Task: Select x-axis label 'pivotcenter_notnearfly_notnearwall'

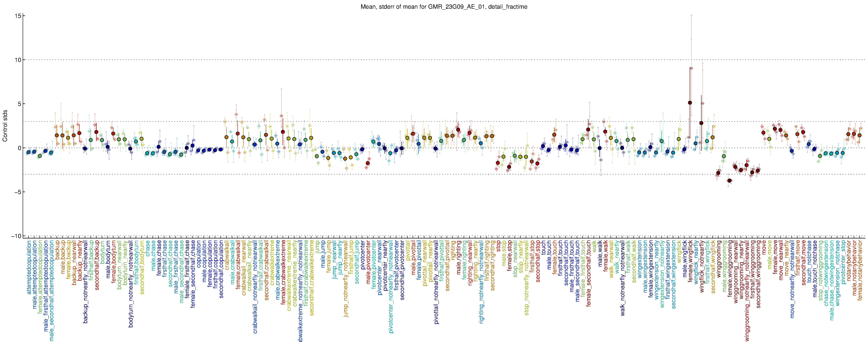Action: [x=391, y=286]
